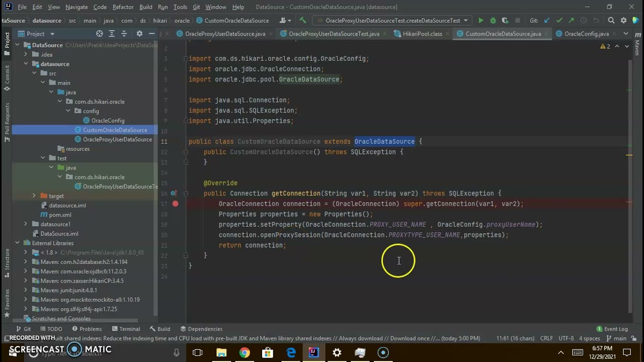Expand Maven com.zaxxer:HikariCP:3.4.5 library
644x362 pixels.
[26, 281]
